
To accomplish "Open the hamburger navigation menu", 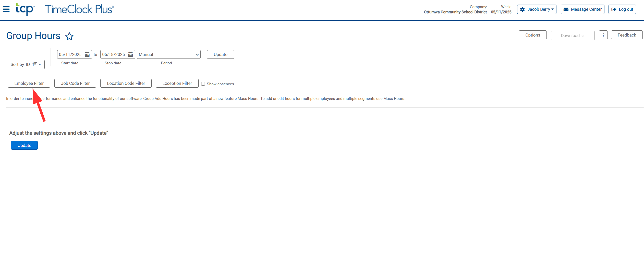I will (x=6, y=9).
